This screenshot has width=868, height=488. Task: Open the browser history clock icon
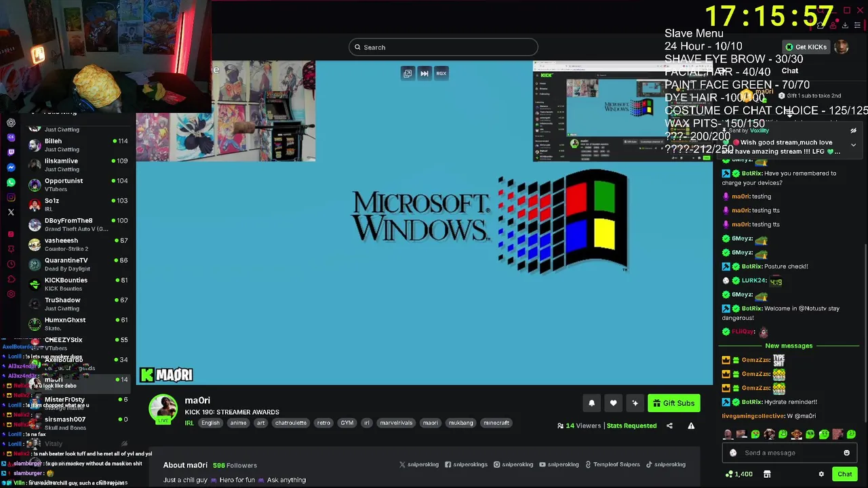[11, 264]
